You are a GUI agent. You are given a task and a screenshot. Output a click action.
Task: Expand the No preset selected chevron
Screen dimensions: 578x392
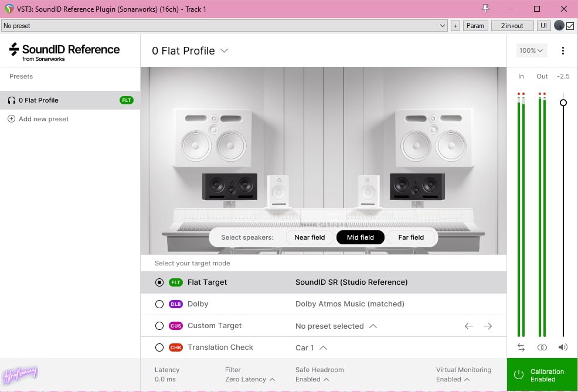tap(373, 326)
